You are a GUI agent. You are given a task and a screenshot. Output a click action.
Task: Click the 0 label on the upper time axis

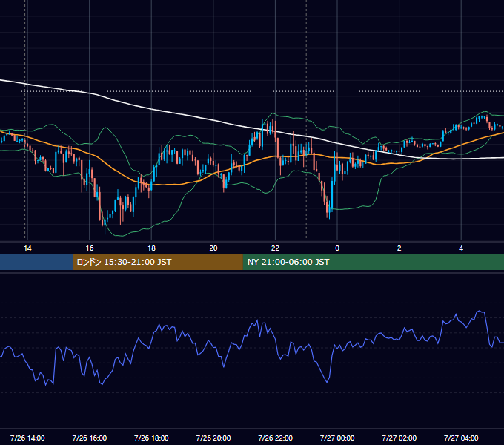point(337,248)
